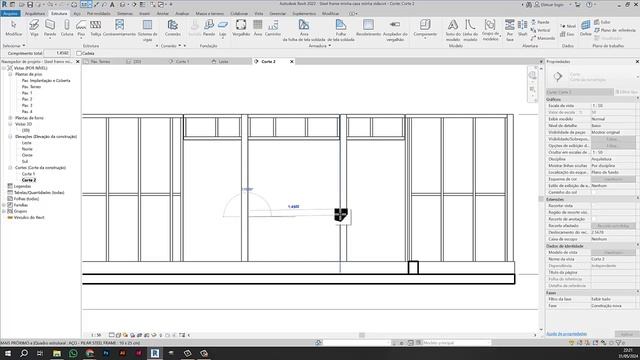
Task: Open the Norte elevation view
Action: coord(27,149)
